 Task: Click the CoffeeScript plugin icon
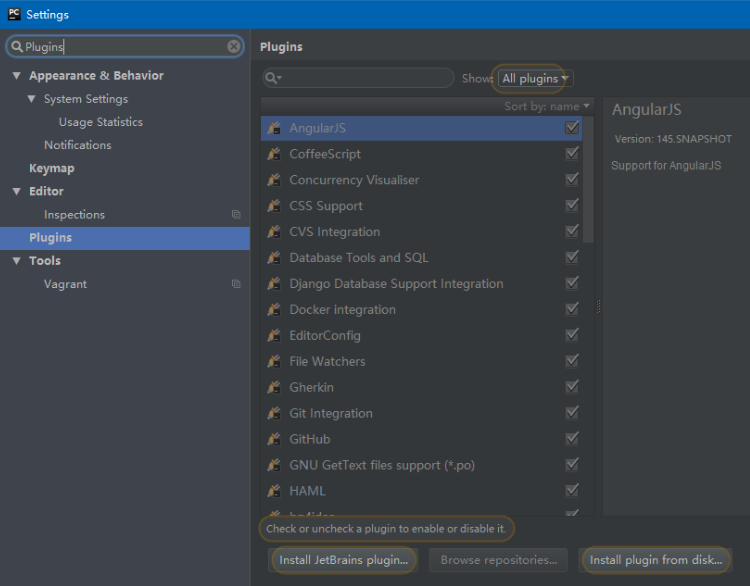coord(274,154)
